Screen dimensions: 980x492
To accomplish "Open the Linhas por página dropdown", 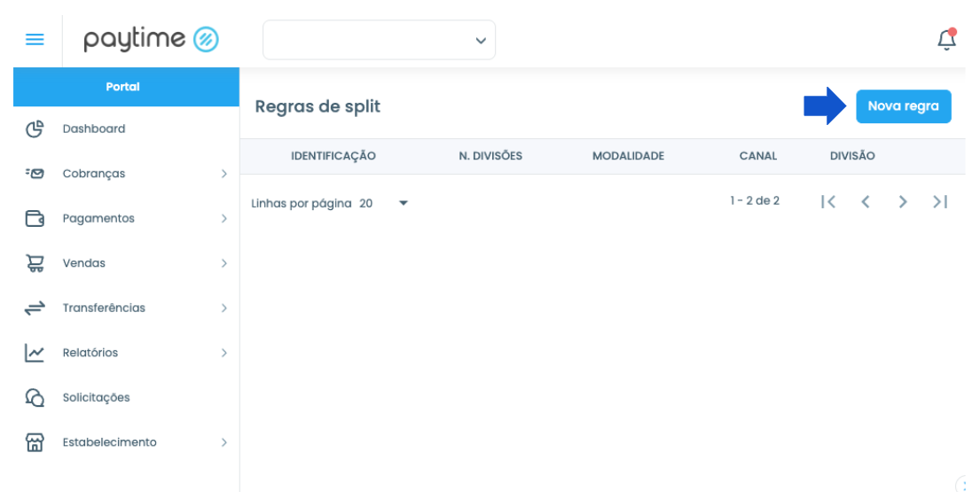I will pyautogui.click(x=383, y=203).
